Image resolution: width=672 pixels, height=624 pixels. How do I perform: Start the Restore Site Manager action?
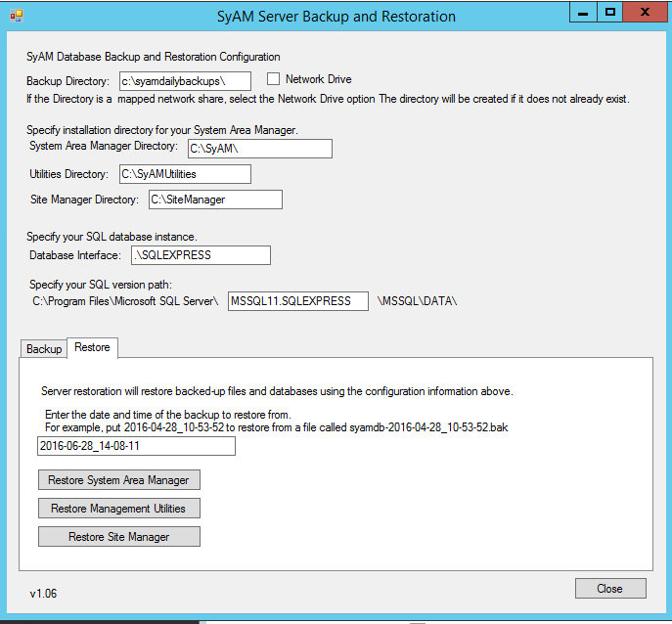point(118,537)
